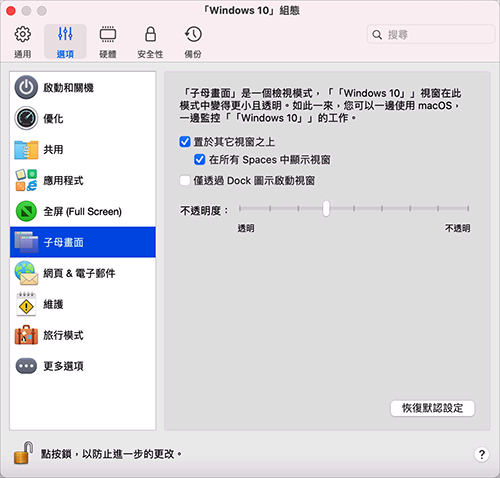
Task: Uncheck 置於其它視窗之上 checkbox
Action: (185, 142)
